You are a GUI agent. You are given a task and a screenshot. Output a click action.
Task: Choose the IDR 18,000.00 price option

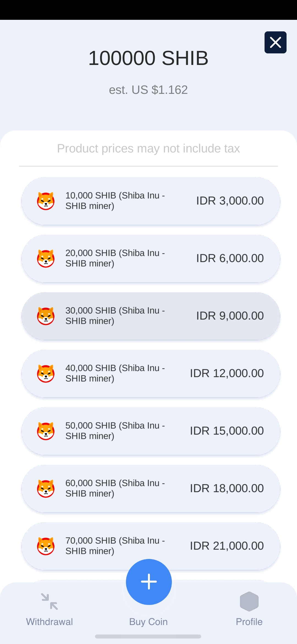click(227, 489)
